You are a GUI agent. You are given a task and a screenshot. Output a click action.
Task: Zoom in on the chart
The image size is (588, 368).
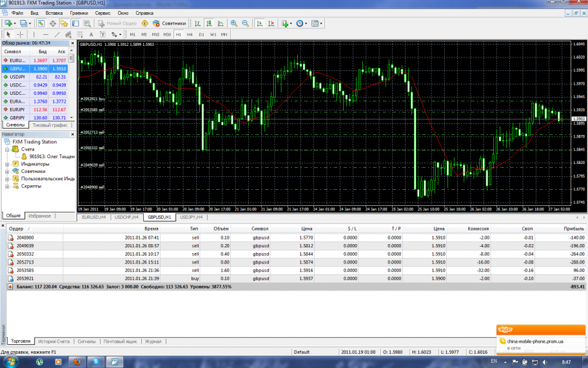(234, 23)
